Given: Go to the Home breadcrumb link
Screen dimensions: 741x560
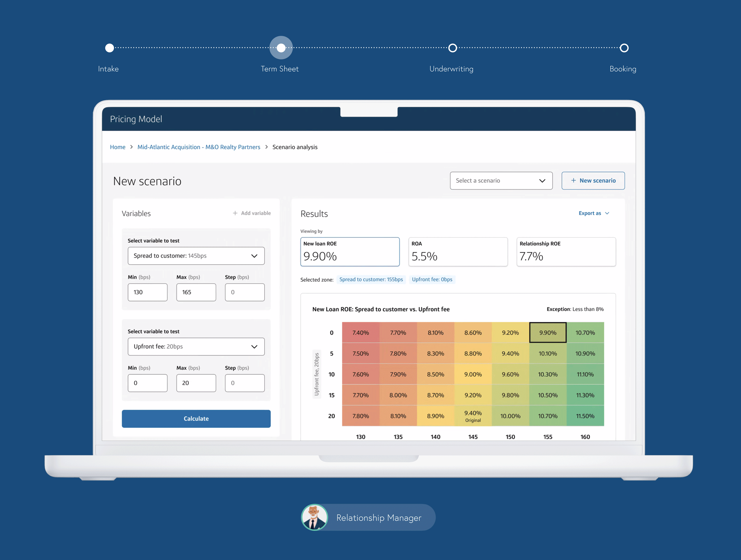Looking at the screenshot, I should click(x=118, y=147).
